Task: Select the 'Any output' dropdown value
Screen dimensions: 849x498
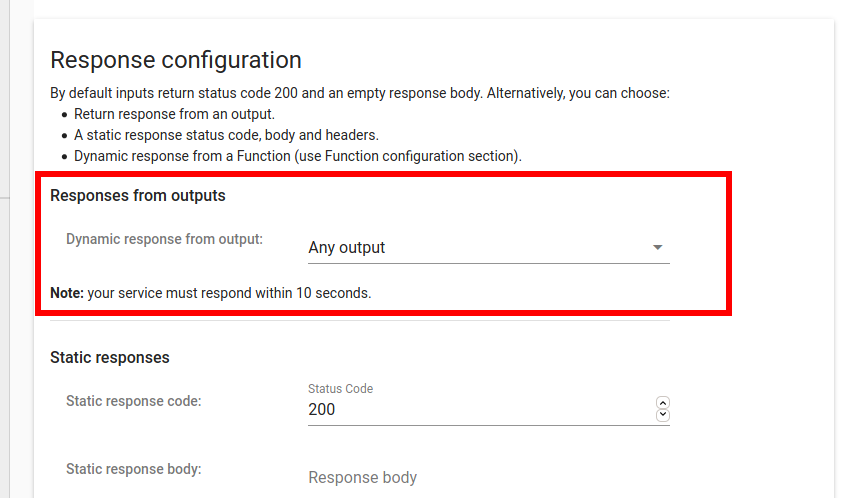Action: point(347,248)
